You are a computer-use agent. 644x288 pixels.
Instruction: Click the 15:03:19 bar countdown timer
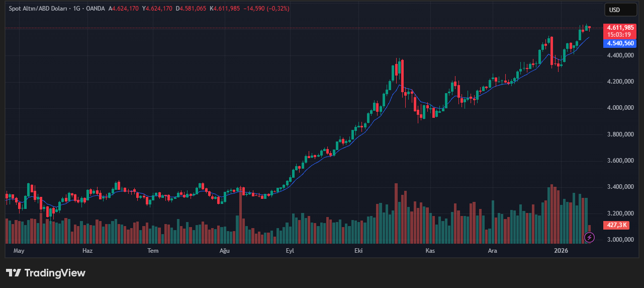619,35
